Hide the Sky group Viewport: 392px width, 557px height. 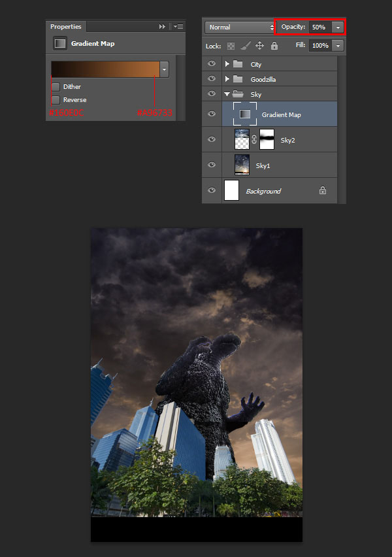[x=212, y=93]
